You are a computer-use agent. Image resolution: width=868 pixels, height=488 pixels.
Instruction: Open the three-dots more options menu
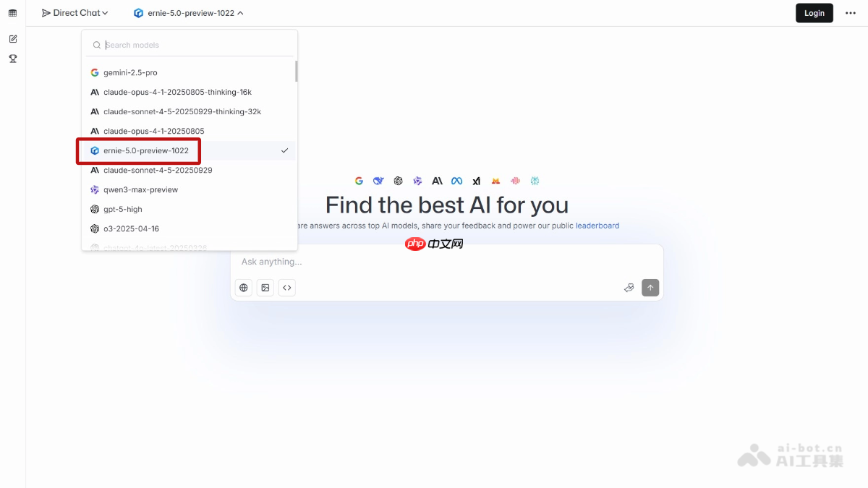[851, 13]
